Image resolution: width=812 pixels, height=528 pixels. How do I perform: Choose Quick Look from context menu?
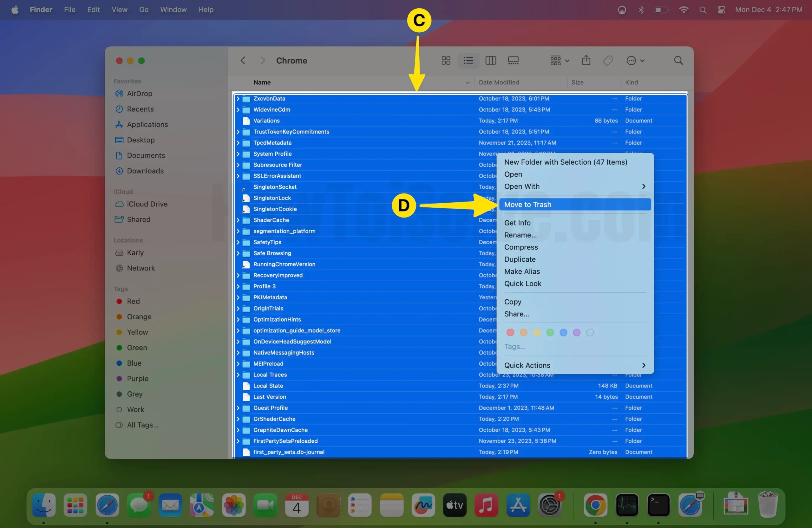click(x=575, y=284)
